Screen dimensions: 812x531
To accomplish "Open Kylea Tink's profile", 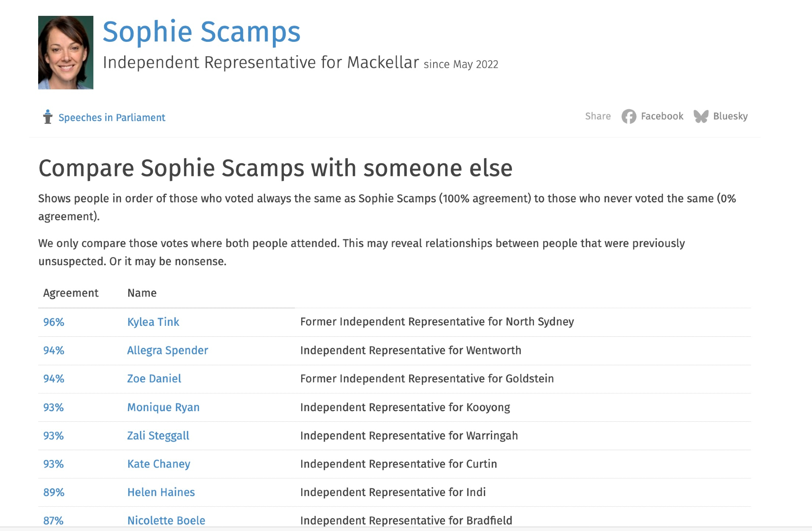I will (153, 322).
